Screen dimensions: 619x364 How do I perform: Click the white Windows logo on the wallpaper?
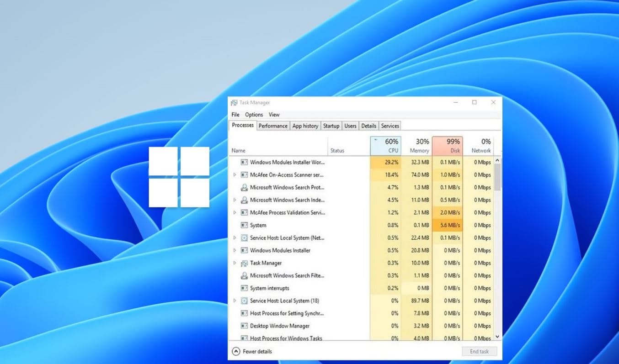(x=179, y=177)
